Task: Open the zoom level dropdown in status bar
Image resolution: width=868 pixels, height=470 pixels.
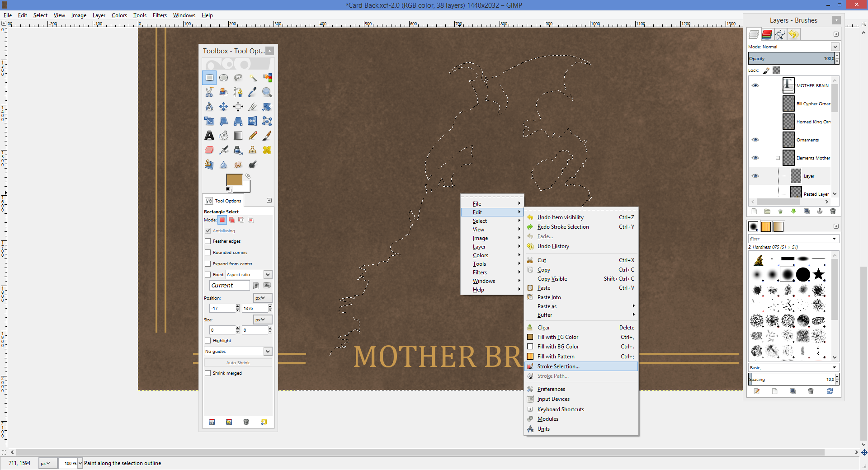Action: (x=80, y=463)
